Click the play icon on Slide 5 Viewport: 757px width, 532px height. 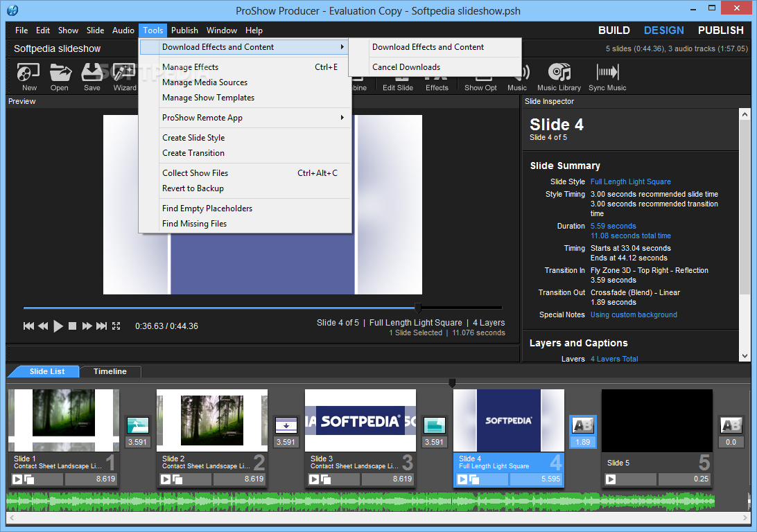[x=611, y=479]
